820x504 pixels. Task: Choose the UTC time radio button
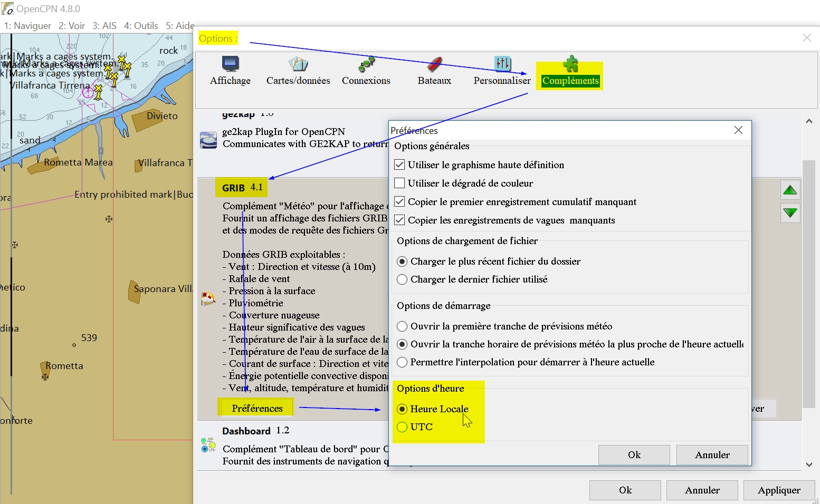pyautogui.click(x=402, y=427)
